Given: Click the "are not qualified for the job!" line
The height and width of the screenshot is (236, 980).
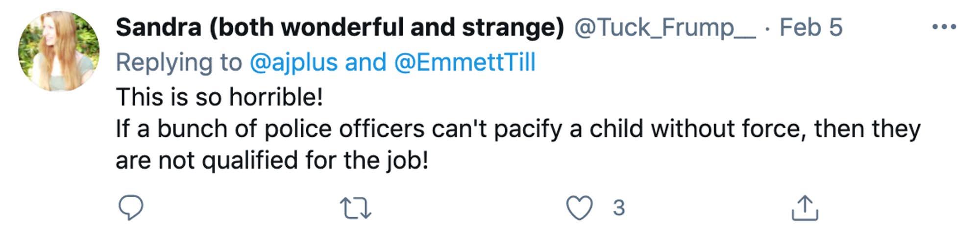Looking at the screenshot, I should (272, 160).
